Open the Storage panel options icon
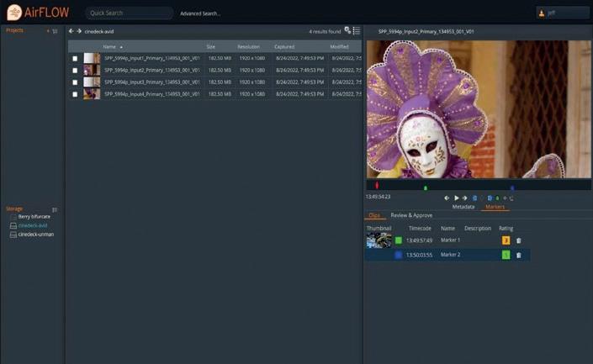Image resolution: width=593 pixels, height=364 pixels. point(55,209)
